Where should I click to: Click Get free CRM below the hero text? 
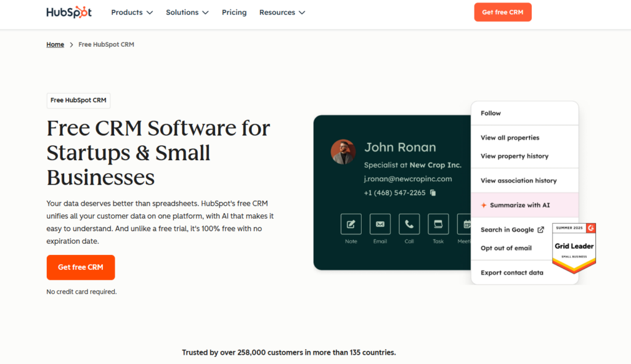pyautogui.click(x=81, y=267)
